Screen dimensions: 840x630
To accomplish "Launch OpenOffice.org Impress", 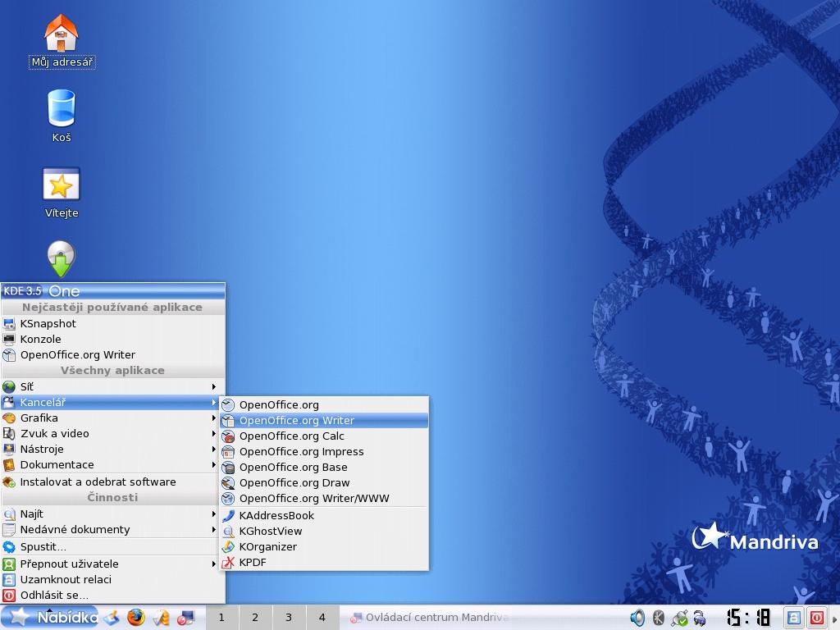I will 324,452.
